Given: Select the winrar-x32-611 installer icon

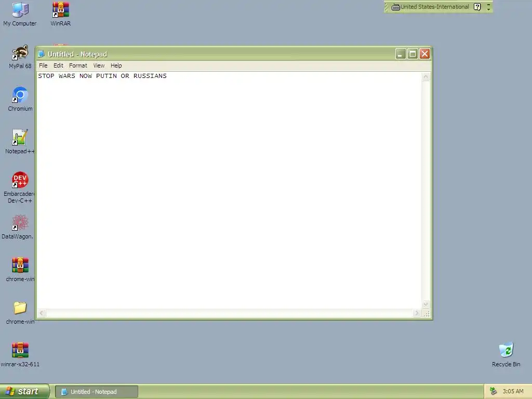Looking at the screenshot, I should 20,354.
